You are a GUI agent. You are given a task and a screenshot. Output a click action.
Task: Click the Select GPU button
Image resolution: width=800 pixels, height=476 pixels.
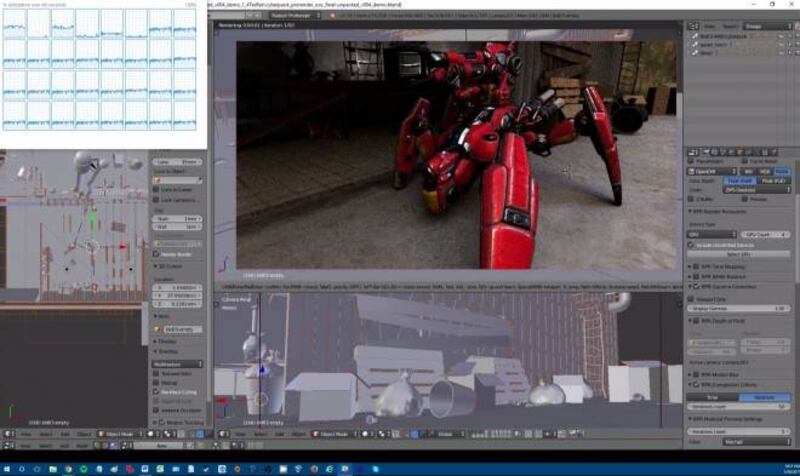tap(738, 255)
